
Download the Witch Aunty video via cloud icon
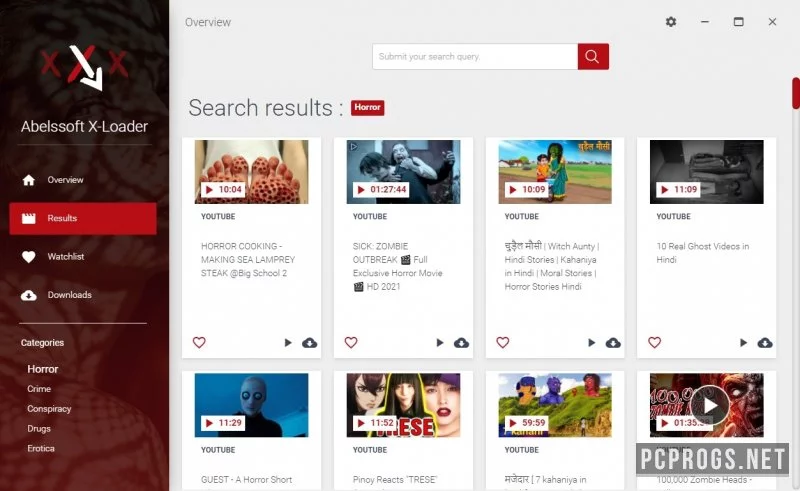coord(613,343)
